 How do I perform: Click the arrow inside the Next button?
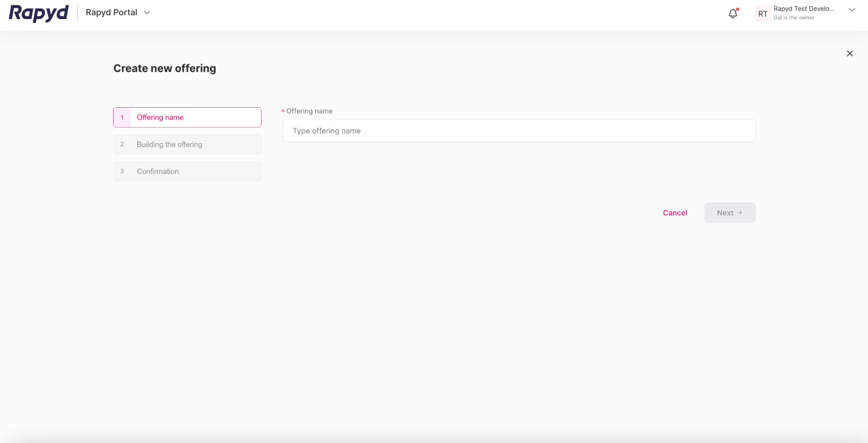(x=739, y=213)
